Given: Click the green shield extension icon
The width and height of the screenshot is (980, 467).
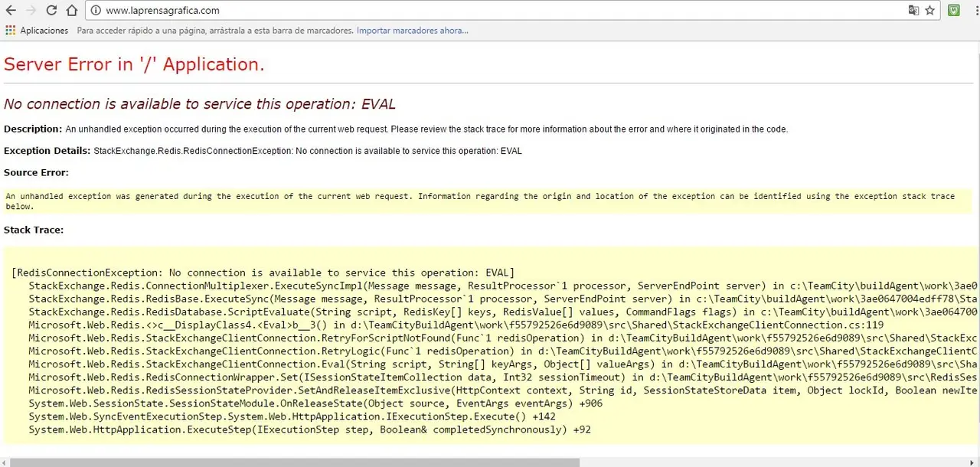Looking at the screenshot, I should click(954, 11).
